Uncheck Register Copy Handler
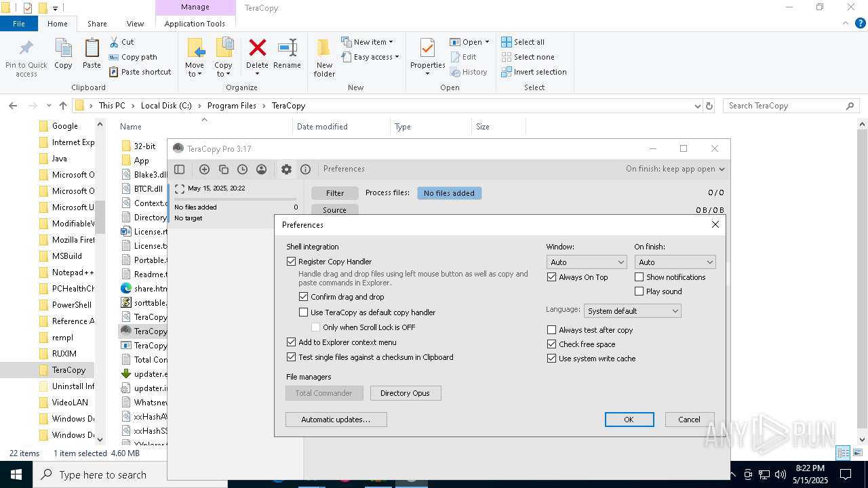Image resolution: width=868 pixels, height=488 pixels. pos(292,262)
